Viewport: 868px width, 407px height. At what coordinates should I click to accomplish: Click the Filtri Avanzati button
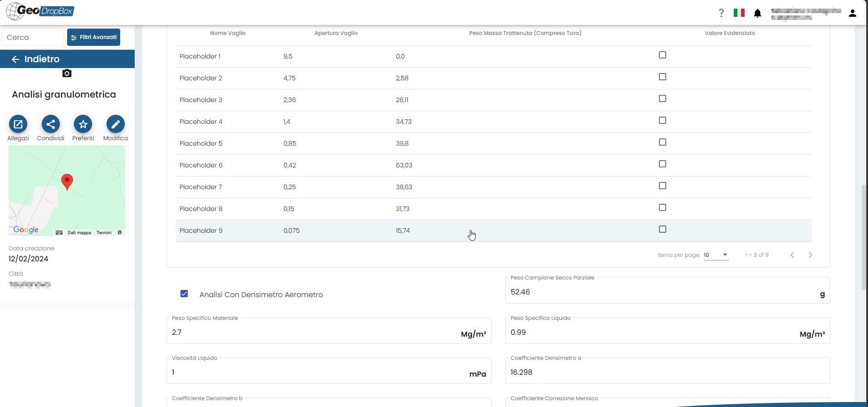pos(93,37)
